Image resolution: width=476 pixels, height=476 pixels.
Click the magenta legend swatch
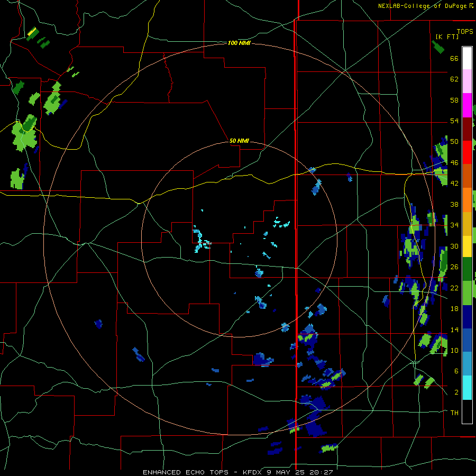[467, 105]
